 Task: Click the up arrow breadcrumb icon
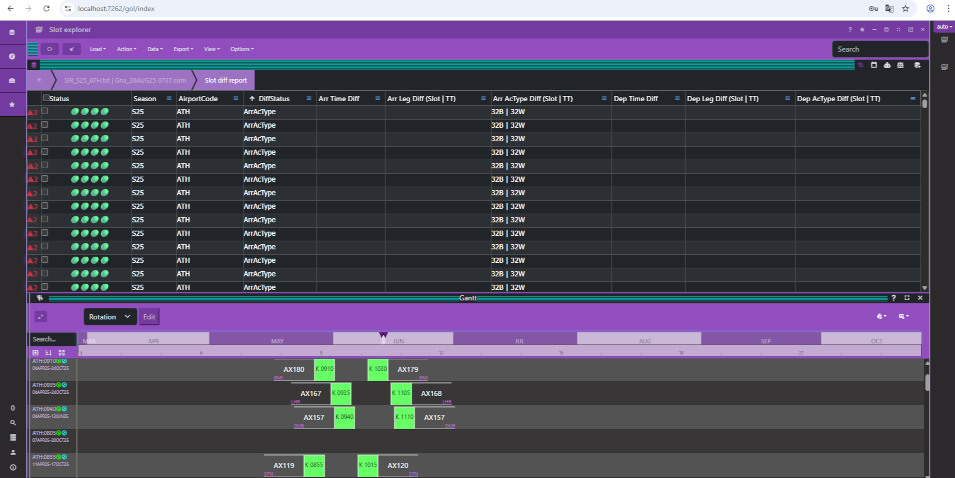pos(40,80)
